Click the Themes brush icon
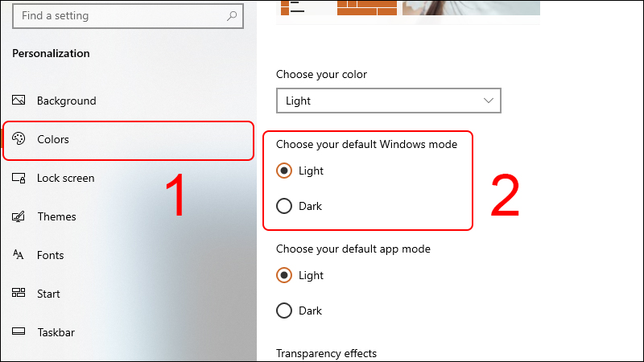 coord(19,216)
